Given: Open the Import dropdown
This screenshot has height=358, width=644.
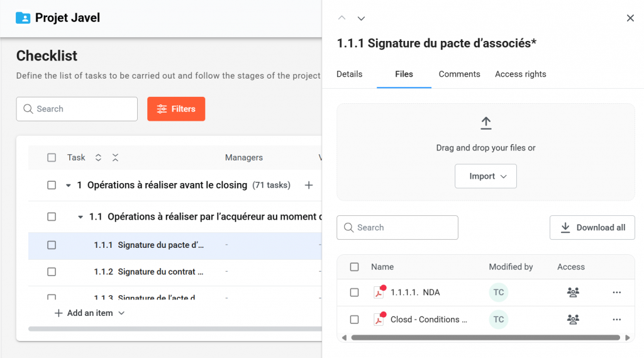Looking at the screenshot, I should 486,176.
